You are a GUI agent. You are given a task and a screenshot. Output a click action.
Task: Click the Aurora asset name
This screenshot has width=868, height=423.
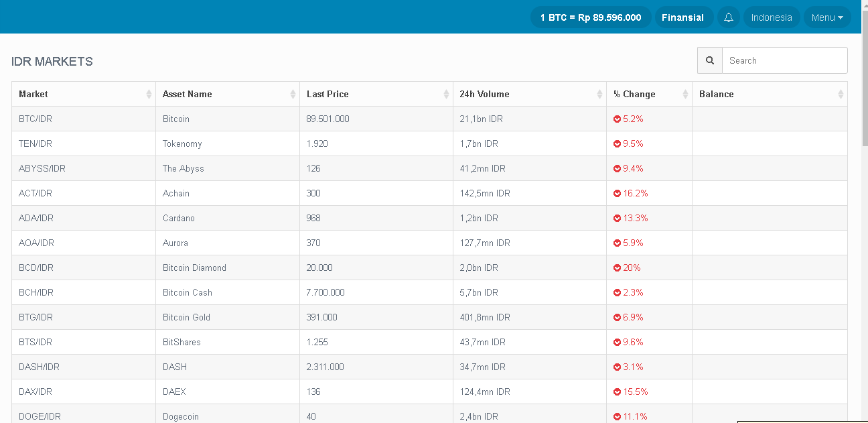coord(175,243)
